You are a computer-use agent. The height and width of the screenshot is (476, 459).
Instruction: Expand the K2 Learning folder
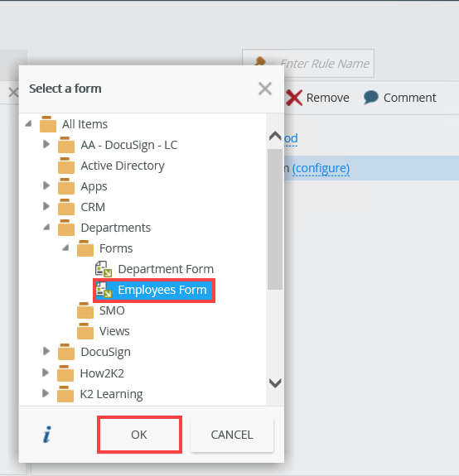pyautogui.click(x=46, y=393)
